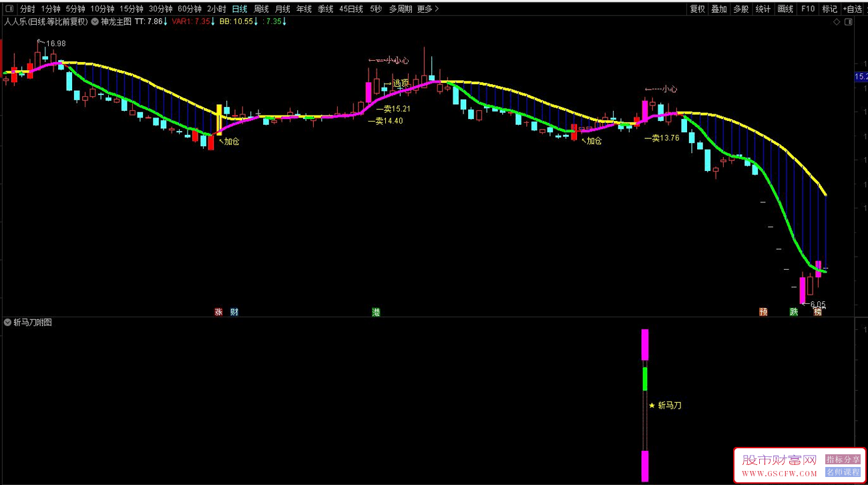Click the 6.05 low price label
The image size is (868, 485).
(x=818, y=305)
